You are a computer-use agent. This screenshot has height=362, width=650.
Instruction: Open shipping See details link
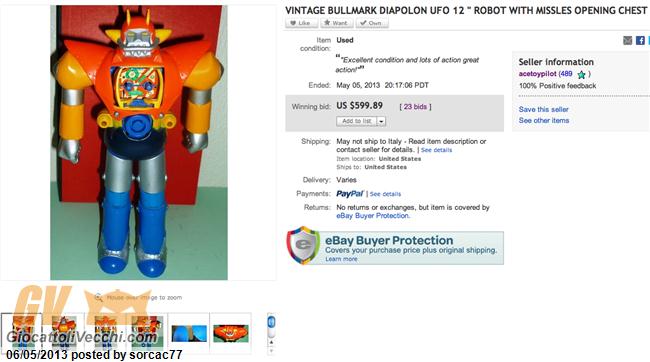(436, 150)
